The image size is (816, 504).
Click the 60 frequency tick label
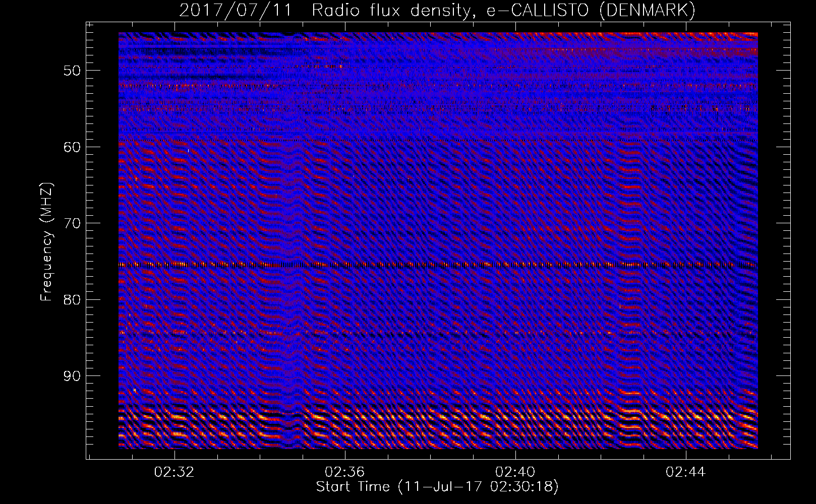[72, 147]
